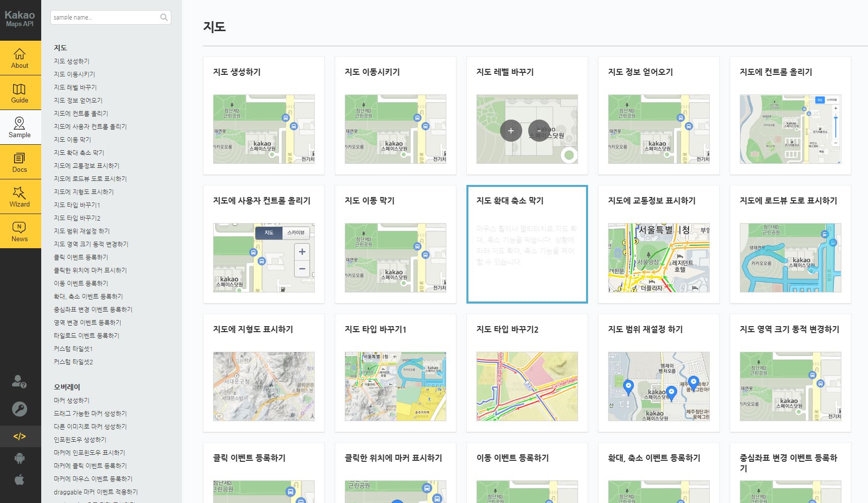
Task: Select 지도 확대 축소 막기 in sidebar list
Action: point(79,153)
